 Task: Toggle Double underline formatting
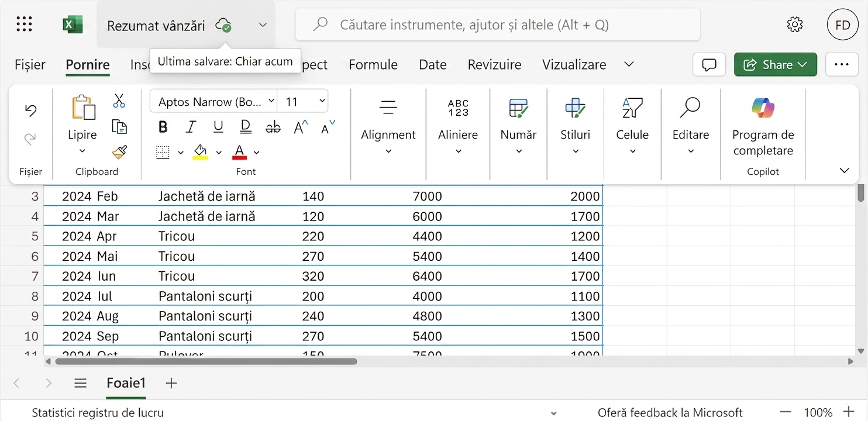point(246,127)
